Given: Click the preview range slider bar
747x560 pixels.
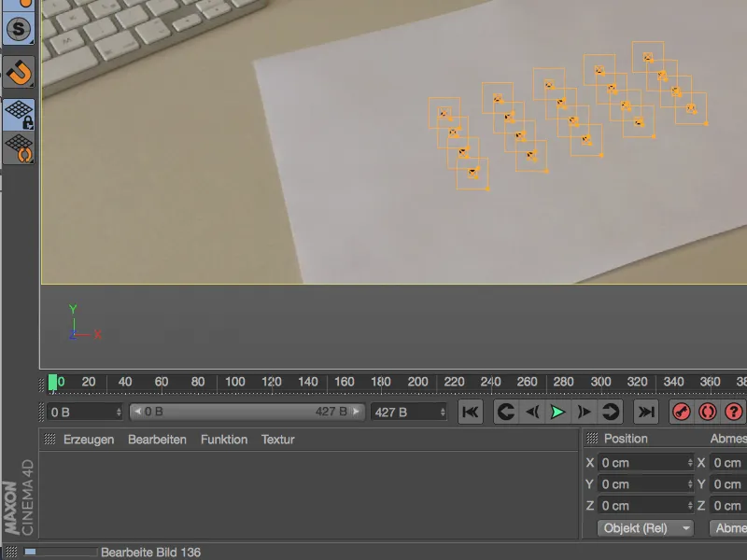Looking at the screenshot, I should [x=247, y=412].
